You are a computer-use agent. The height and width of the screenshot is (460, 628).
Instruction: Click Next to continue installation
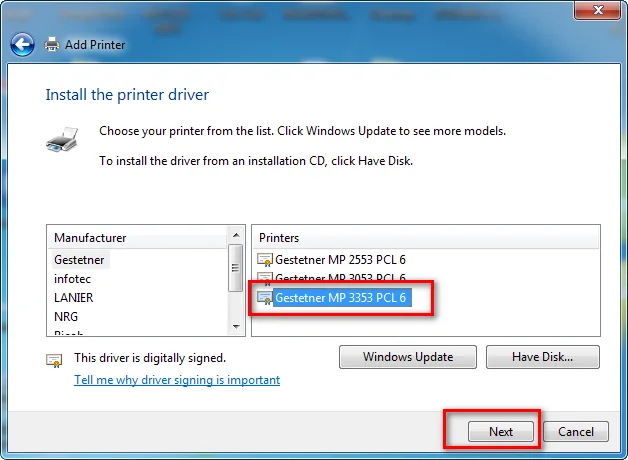click(501, 432)
